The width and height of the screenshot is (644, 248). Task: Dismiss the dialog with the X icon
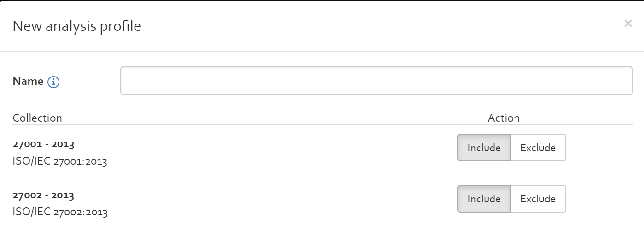(x=628, y=23)
